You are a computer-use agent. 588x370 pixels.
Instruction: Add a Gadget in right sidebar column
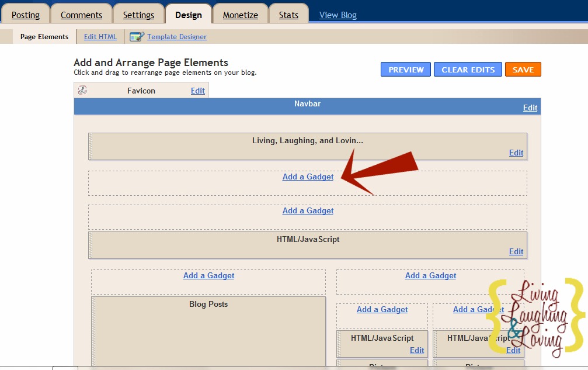478,309
